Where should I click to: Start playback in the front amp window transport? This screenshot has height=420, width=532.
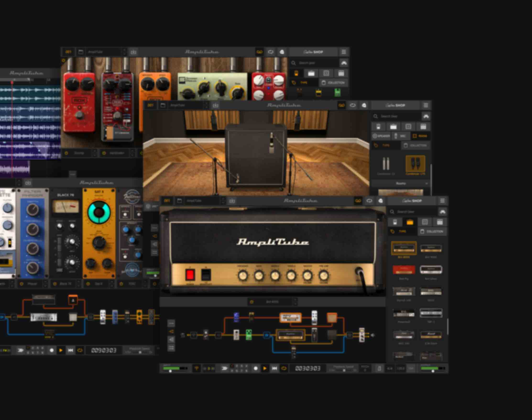[265, 368]
